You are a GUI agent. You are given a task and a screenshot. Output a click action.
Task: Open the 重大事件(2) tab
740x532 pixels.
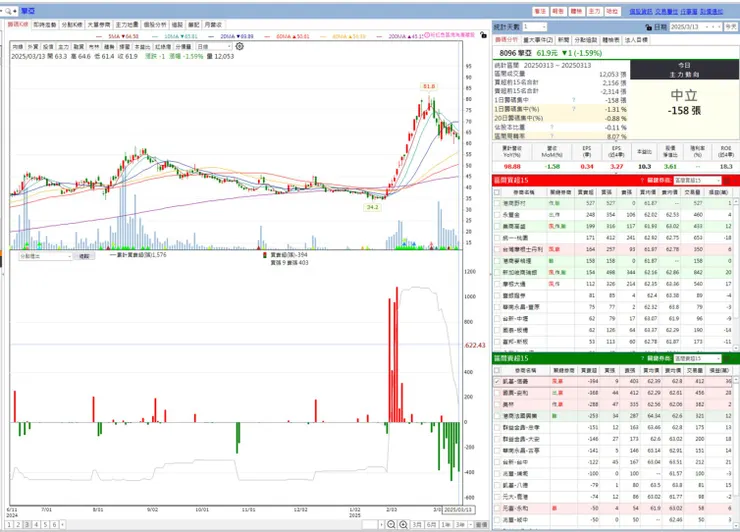[538, 40]
